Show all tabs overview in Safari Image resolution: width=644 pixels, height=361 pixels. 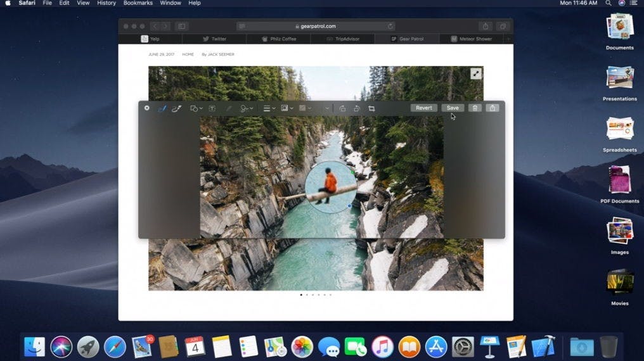[503, 26]
